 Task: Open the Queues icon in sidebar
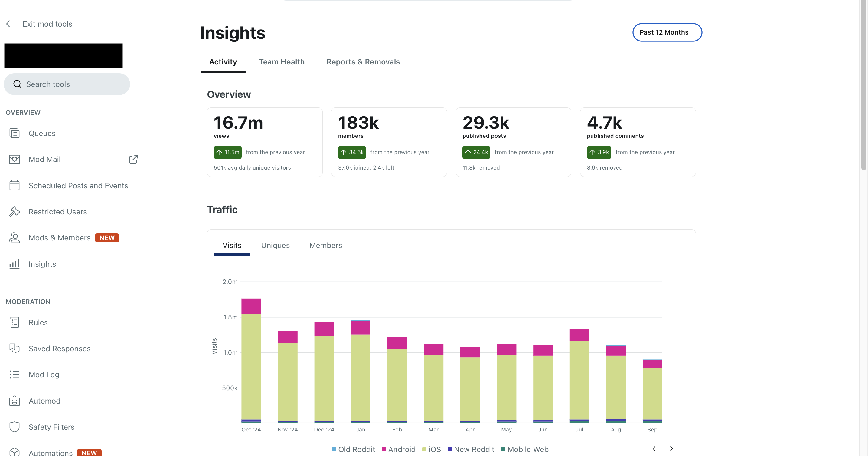[x=15, y=133]
